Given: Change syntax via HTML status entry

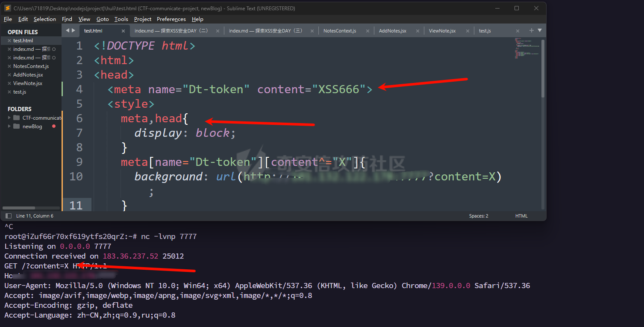Looking at the screenshot, I should [521, 216].
